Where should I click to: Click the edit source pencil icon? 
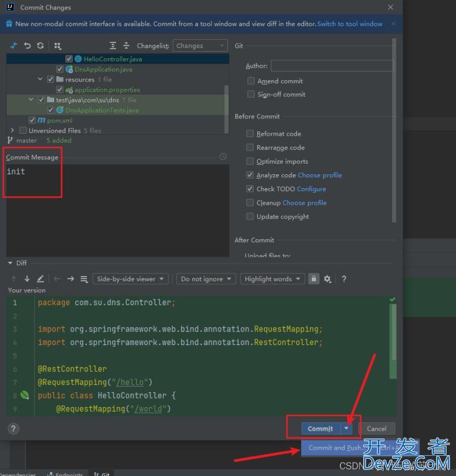[x=40, y=278]
